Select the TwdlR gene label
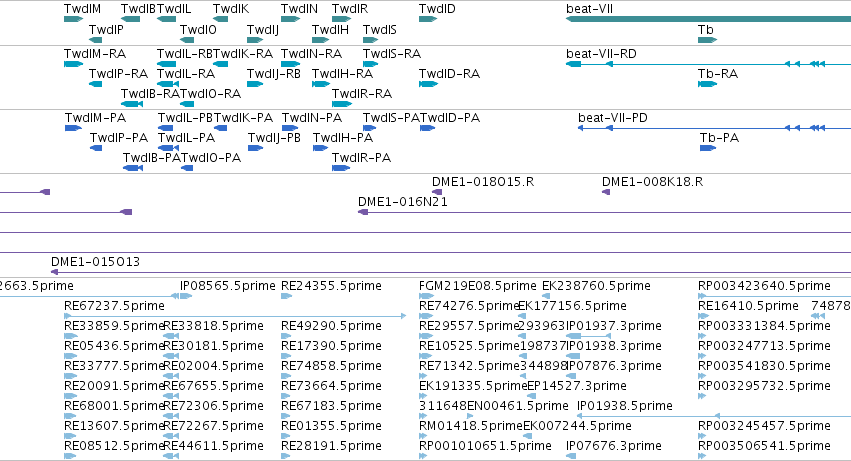 click(350, 9)
